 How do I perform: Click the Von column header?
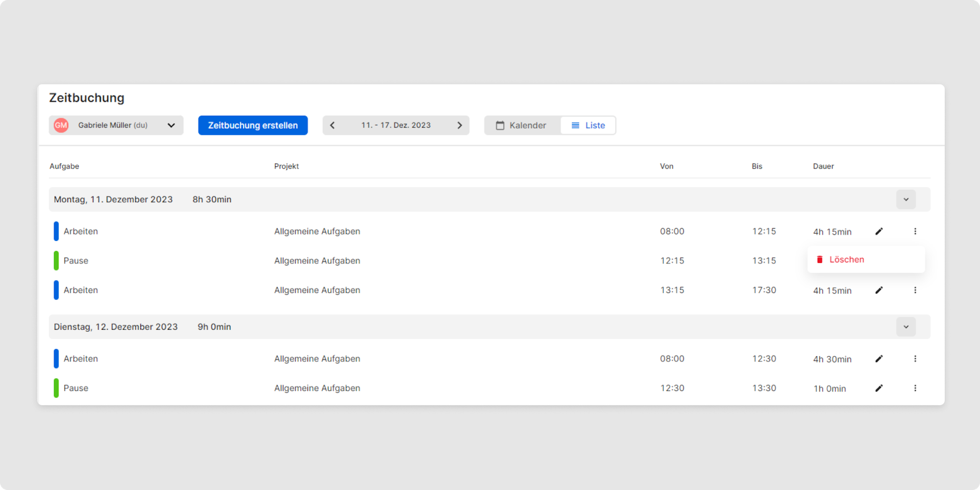pos(667,166)
